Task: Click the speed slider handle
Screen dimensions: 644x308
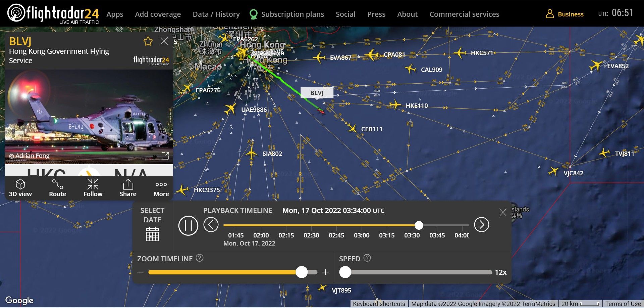Action: point(345,272)
